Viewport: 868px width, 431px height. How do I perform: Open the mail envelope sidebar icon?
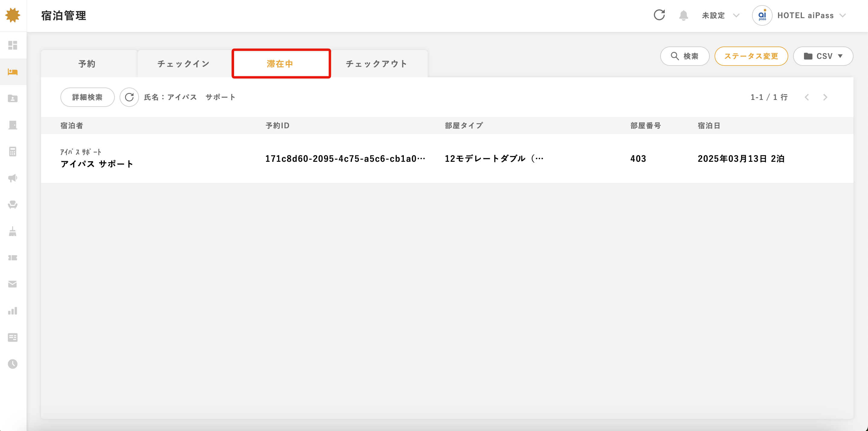tap(13, 284)
